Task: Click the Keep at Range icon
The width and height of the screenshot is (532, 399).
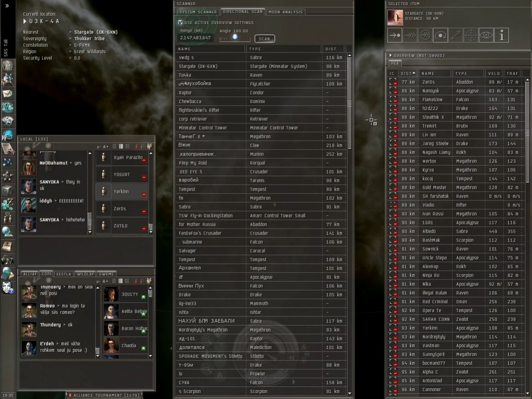Action: 456,35
